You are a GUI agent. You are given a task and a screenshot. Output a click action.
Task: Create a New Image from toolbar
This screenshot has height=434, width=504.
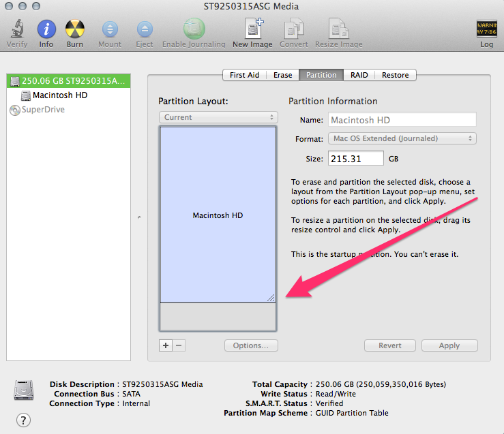click(254, 29)
